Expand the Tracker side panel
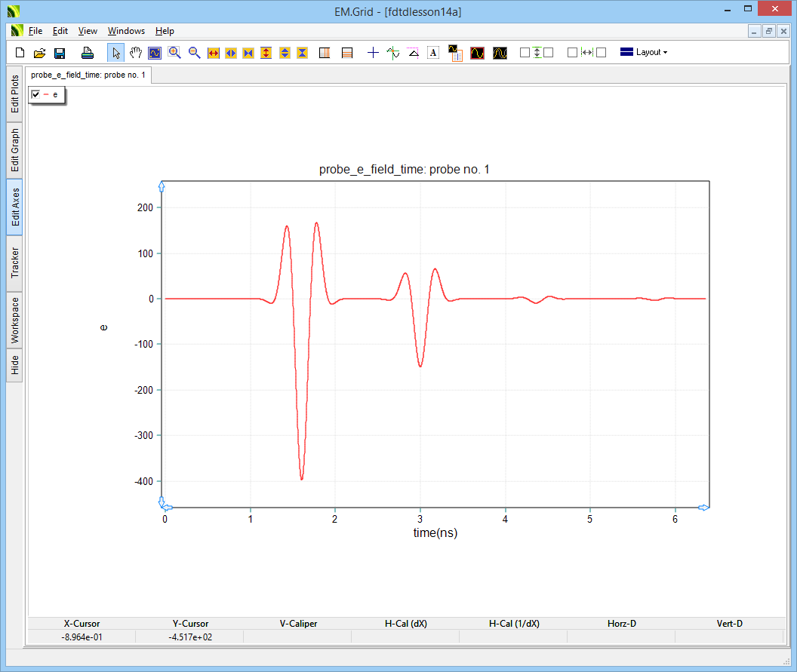 coord(15,263)
